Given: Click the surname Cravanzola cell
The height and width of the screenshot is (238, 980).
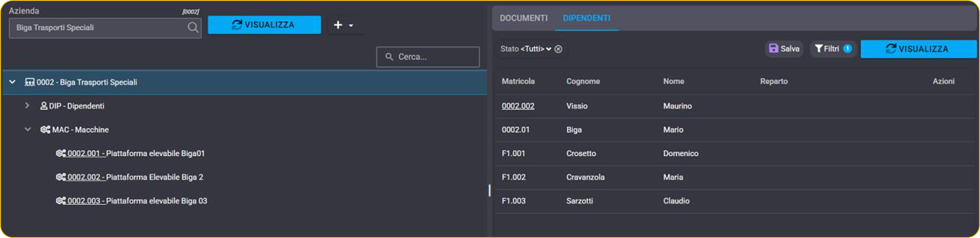Looking at the screenshot, I should point(585,177).
